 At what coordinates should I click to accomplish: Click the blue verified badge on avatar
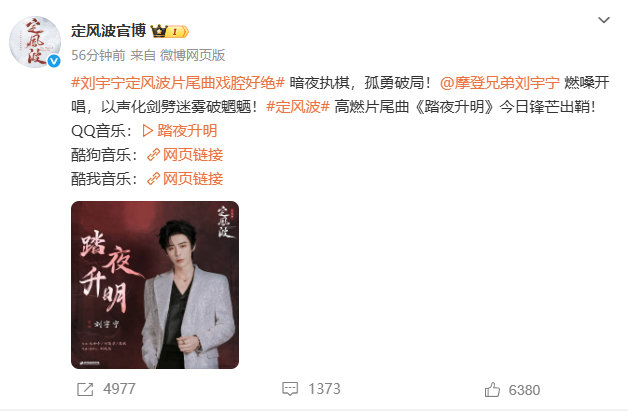(x=54, y=61)
